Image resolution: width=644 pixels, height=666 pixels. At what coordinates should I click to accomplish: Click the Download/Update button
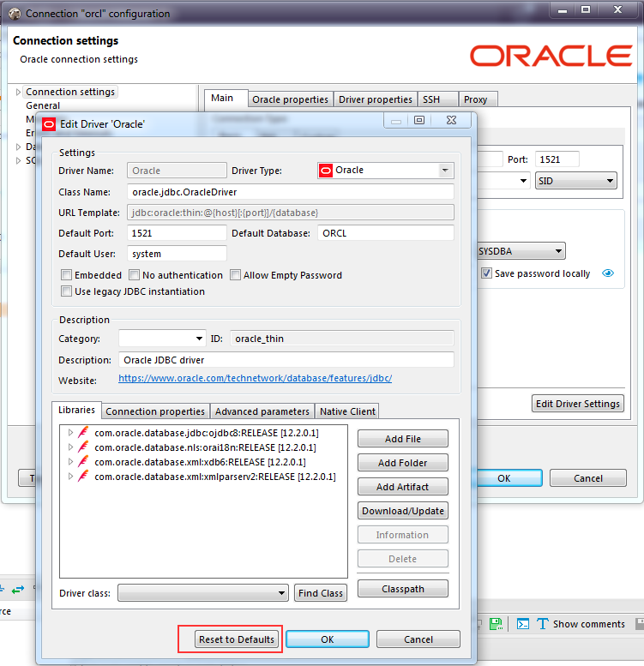click(x=403, y=511)
